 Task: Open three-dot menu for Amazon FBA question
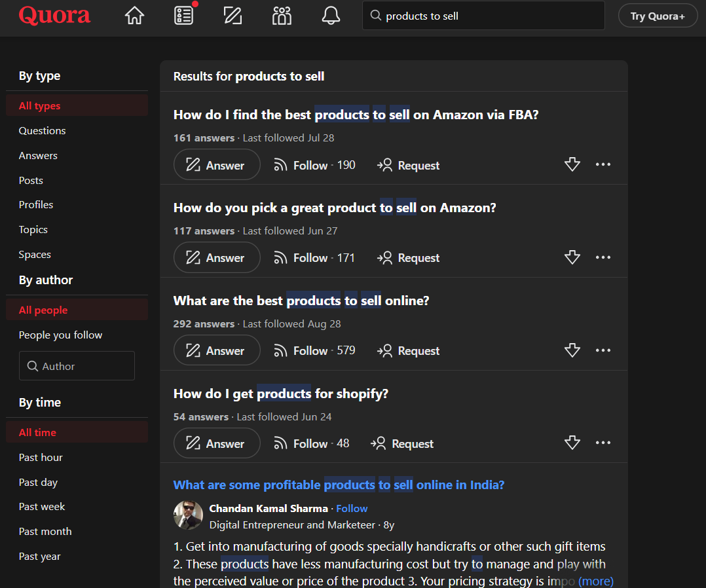pyautogui.click(x=603, y=165)
